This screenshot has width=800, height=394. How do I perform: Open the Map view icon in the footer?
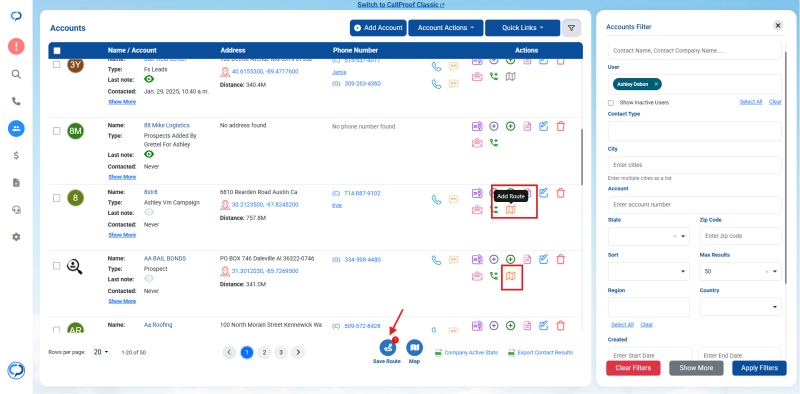[415, 348]
